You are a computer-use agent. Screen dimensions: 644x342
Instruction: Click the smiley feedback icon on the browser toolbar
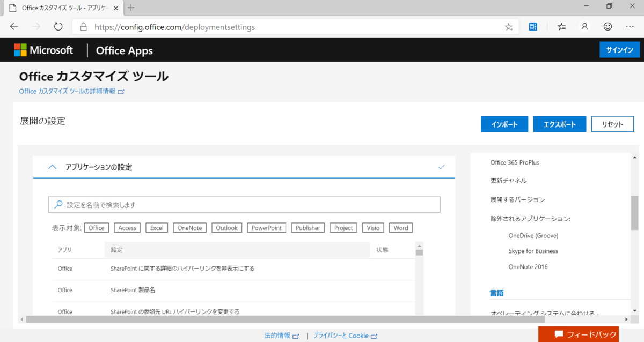coord(607,26)
